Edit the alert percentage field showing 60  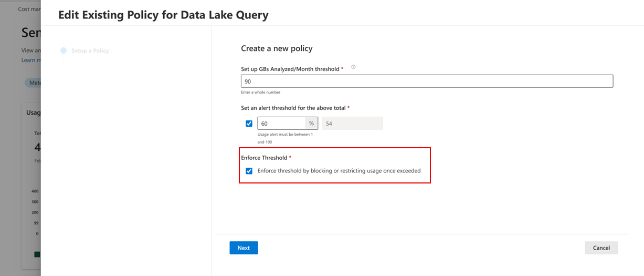281,123
